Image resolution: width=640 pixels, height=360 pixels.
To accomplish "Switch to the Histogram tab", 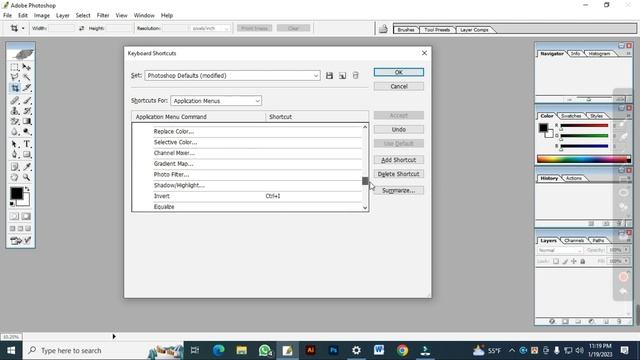I will 599,53.
